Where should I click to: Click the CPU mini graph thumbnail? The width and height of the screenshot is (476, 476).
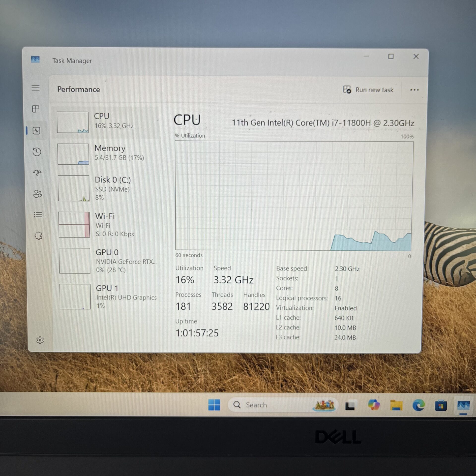click(x=73, y=122)
